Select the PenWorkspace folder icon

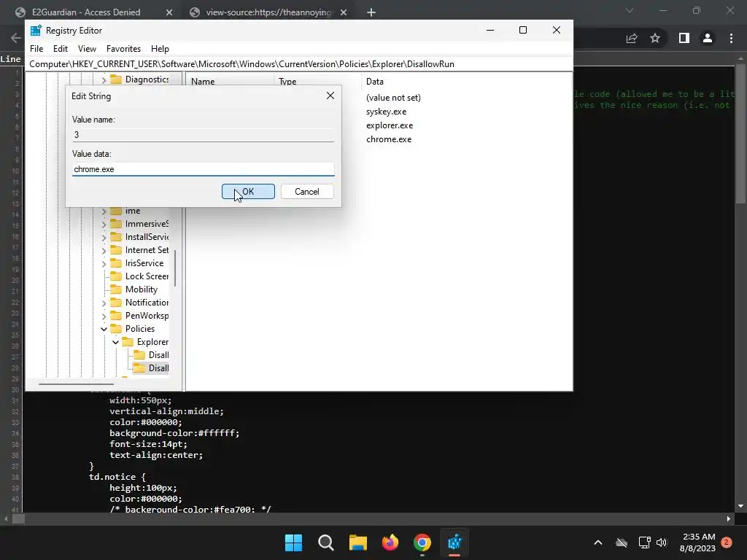tap(116, 315)
